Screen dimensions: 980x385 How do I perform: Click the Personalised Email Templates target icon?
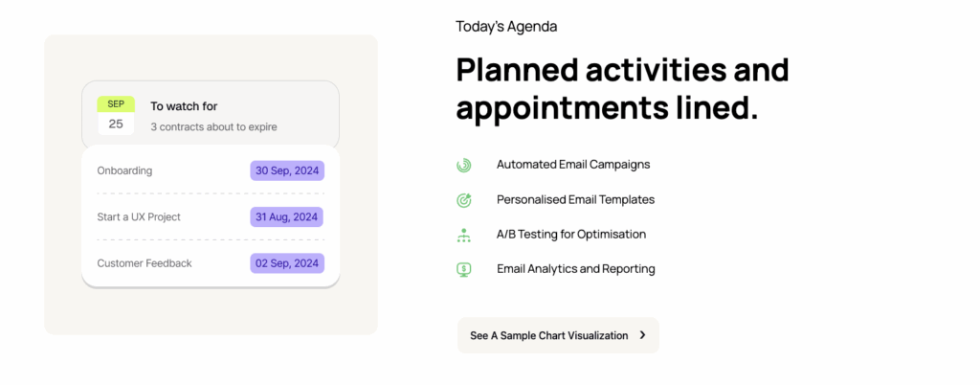coord(464,200)
